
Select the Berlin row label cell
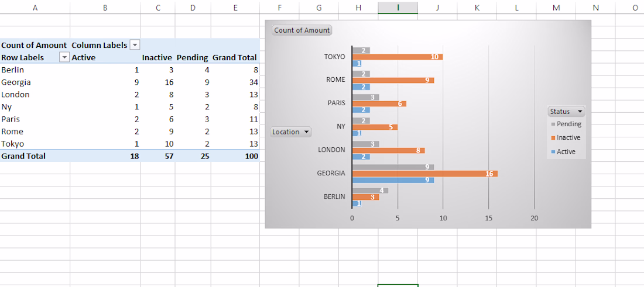tap(35, 70)
